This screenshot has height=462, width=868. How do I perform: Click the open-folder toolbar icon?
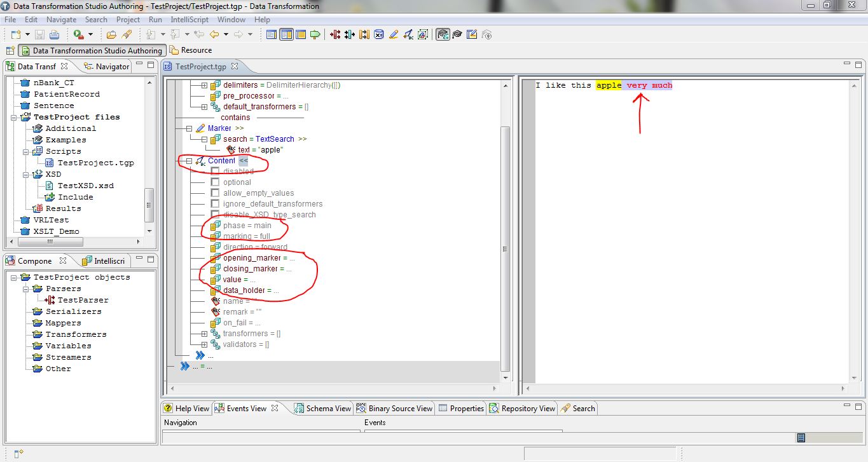coord(111,34)
